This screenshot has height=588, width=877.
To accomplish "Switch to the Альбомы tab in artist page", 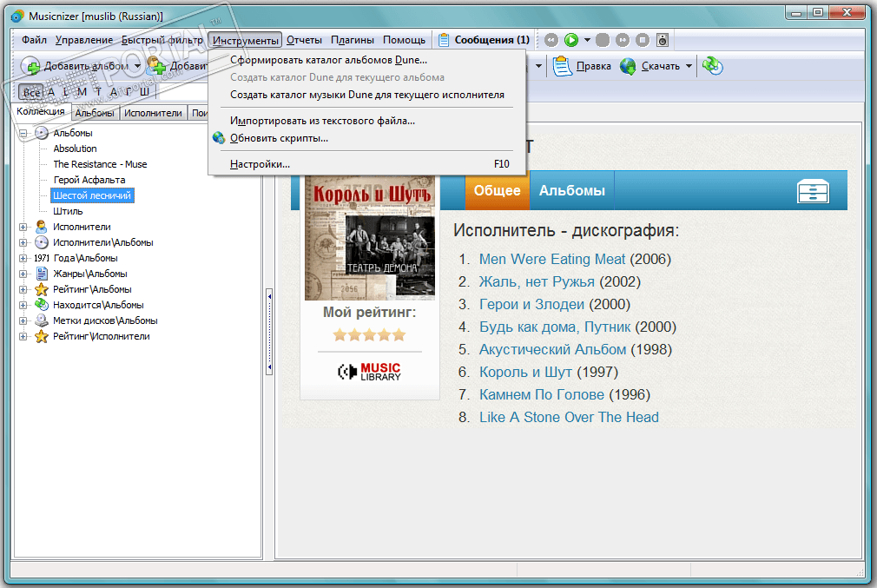I will [571, 190].
